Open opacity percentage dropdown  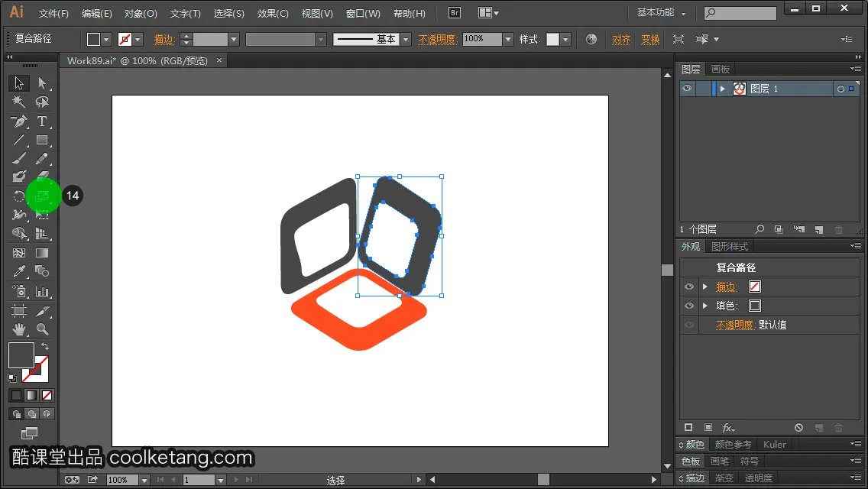508,39
